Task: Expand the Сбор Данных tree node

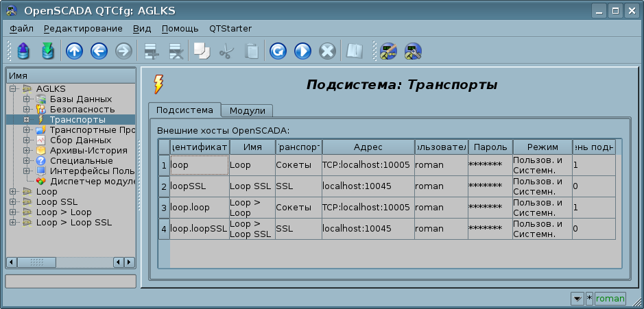Action: pos(26,140)
